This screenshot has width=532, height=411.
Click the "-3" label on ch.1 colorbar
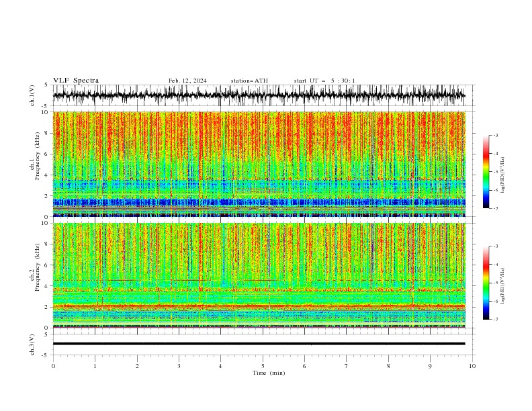(x=495, y=135)
